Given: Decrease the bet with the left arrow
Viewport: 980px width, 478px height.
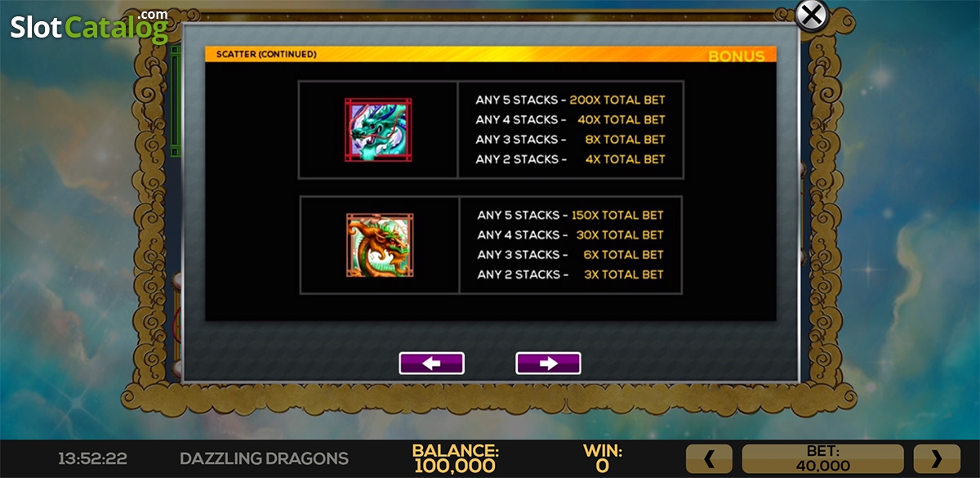Looking at the screenshot, I should [709, 459].
